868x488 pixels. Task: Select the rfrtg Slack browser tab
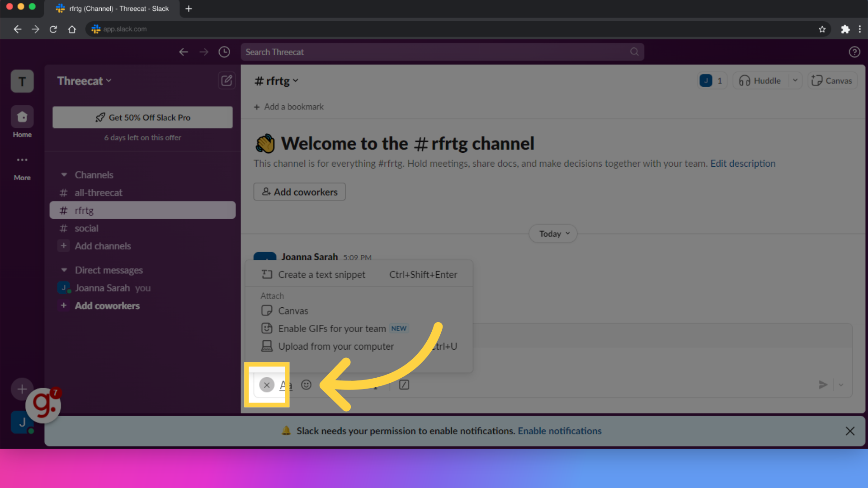(112, 9)
